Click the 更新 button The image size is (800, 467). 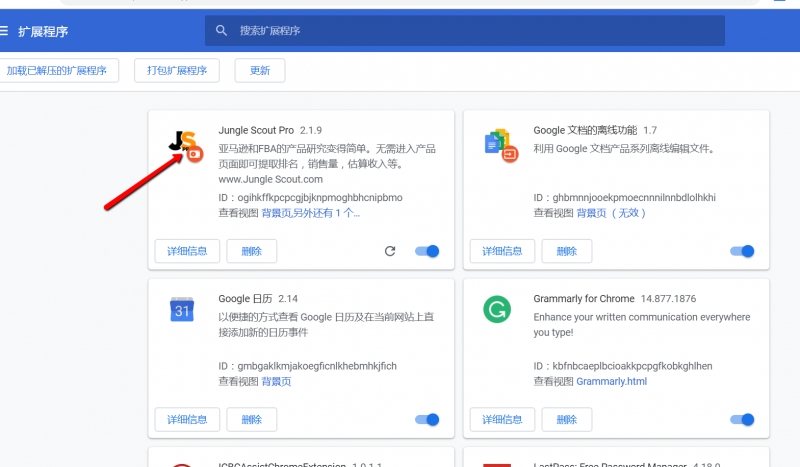pyautogui.click(x=260, y=70)
